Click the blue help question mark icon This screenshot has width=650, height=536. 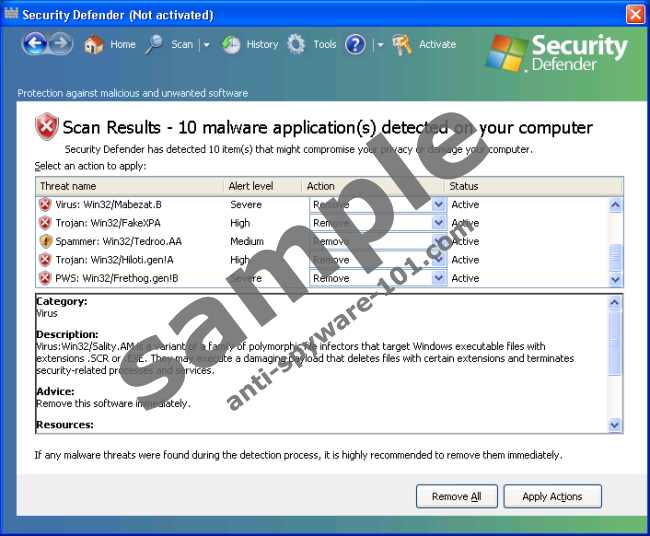point(355,45)
